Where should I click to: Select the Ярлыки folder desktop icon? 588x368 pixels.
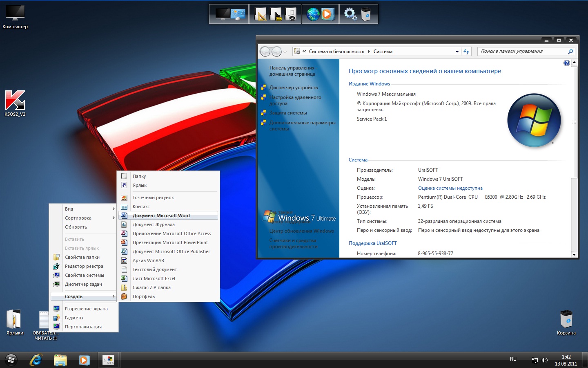[15, 322]
